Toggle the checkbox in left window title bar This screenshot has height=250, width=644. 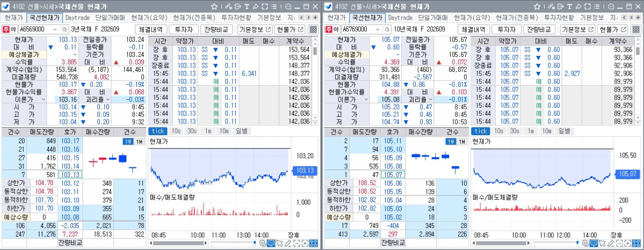pyautogui.click(x=6, y=6)
